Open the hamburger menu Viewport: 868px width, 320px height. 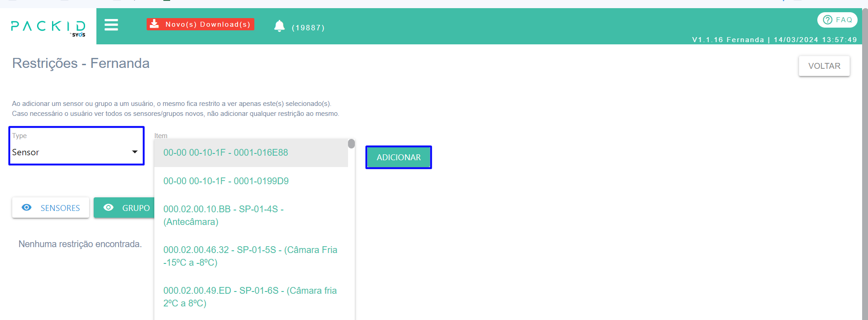pyautogui.click(x=111, y=25)
